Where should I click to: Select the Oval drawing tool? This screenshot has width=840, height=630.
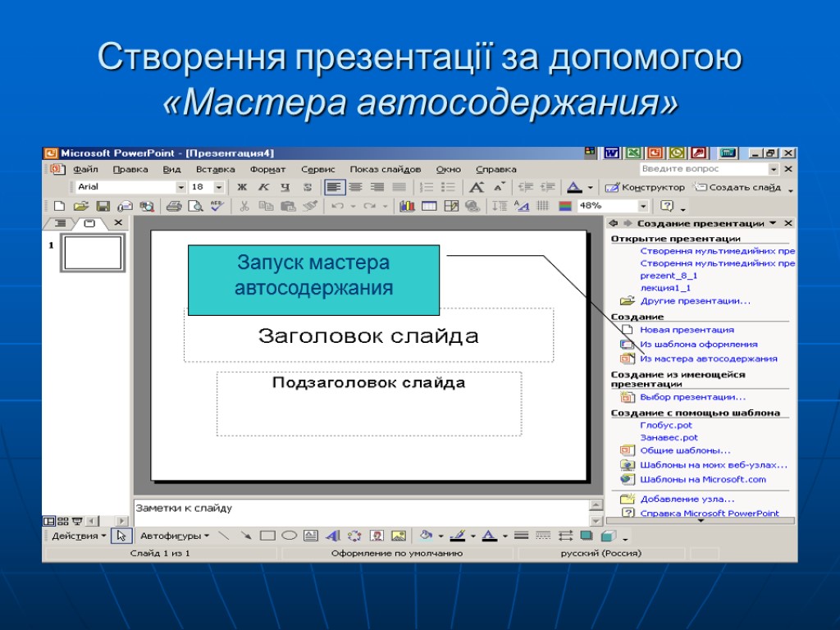[290, 536]
